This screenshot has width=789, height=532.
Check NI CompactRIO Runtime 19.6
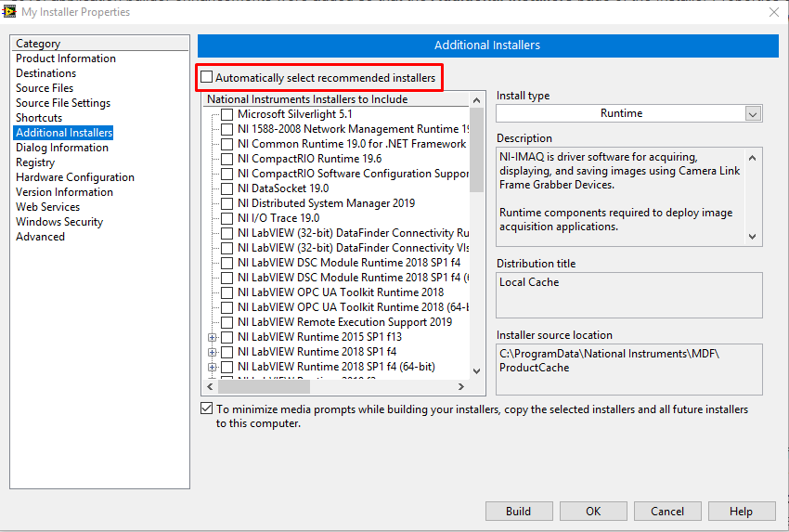coord(226,159)
